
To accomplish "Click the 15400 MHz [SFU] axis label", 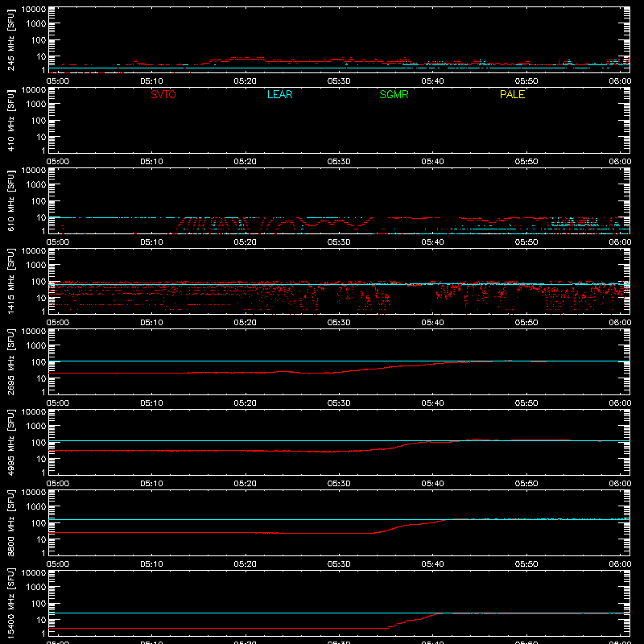I will [x=10, y=604].
